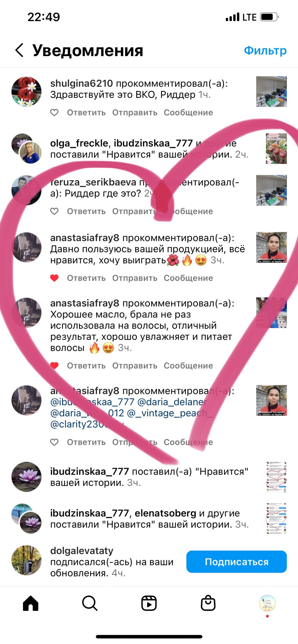
Task: Unlike anastasiafray8's 'Хорошее масло' comment heart
Action: coord(54,366)
